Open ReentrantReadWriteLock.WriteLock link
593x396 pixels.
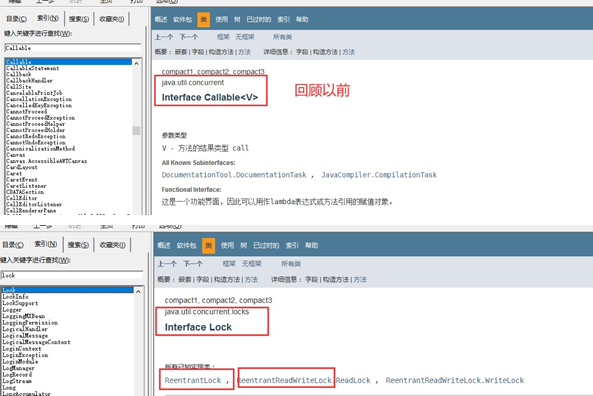455,380
